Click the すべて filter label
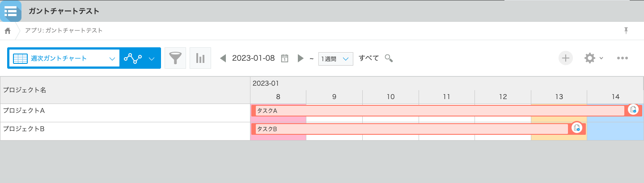 pos(369,58)
